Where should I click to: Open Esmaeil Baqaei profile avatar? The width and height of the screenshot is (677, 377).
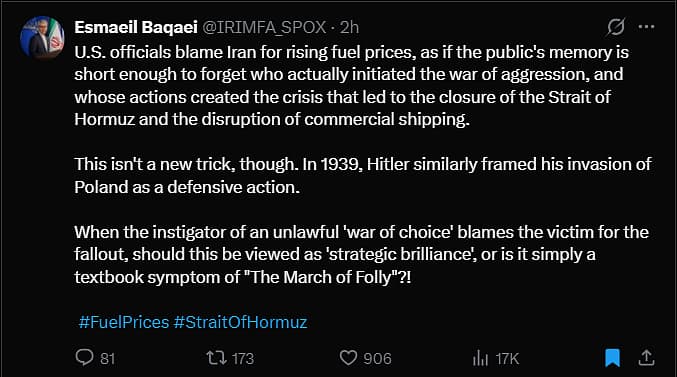[x=42, y=38]
